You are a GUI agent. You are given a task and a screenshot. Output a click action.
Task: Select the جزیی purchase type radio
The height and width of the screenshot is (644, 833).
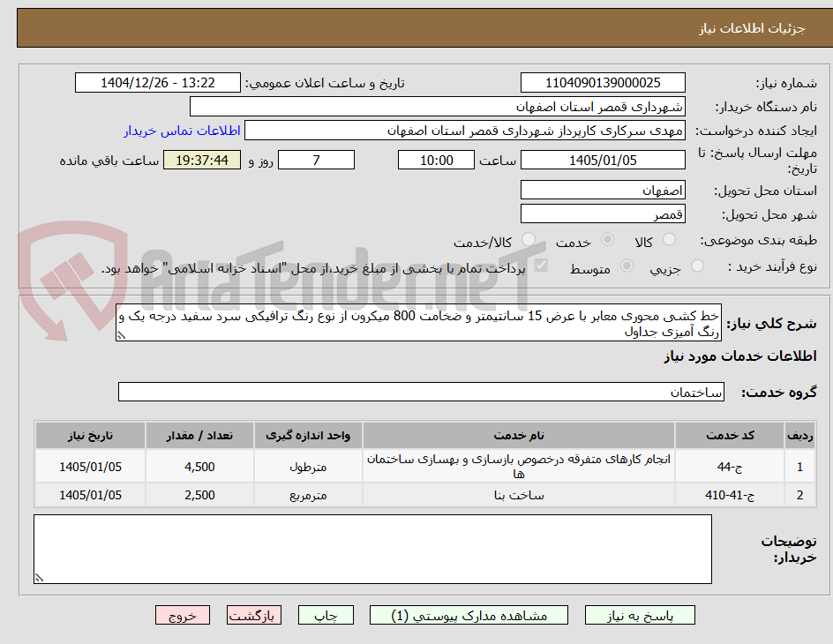pyautogui.click(x=697, y=266)
